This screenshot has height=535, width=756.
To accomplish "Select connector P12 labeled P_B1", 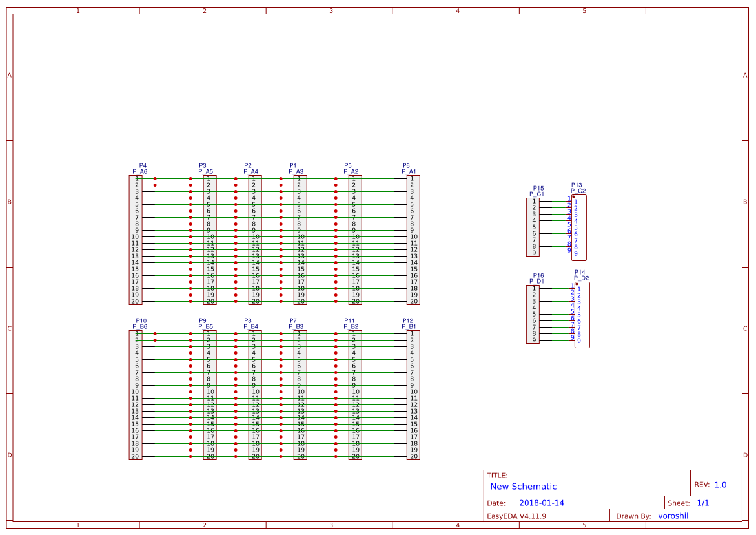I will point(414,394).
